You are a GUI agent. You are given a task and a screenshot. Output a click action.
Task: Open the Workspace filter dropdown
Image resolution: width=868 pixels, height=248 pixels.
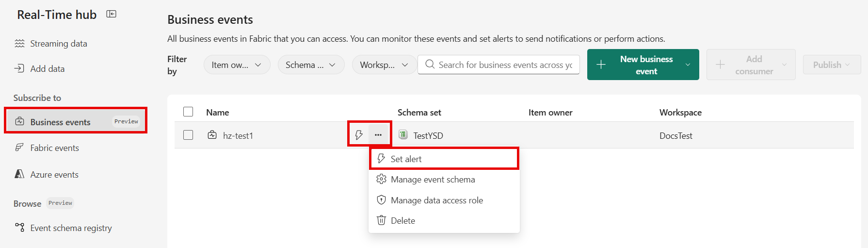click(x=385, y=65)
